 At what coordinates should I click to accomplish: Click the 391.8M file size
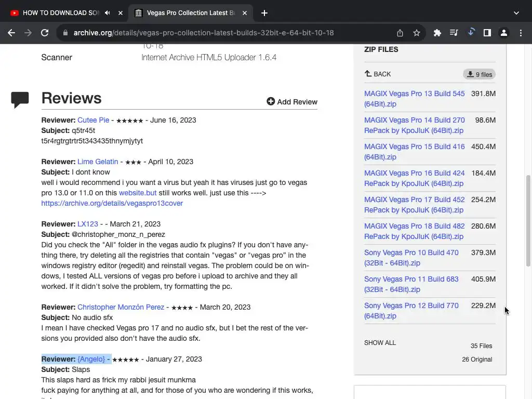(483, 94)
